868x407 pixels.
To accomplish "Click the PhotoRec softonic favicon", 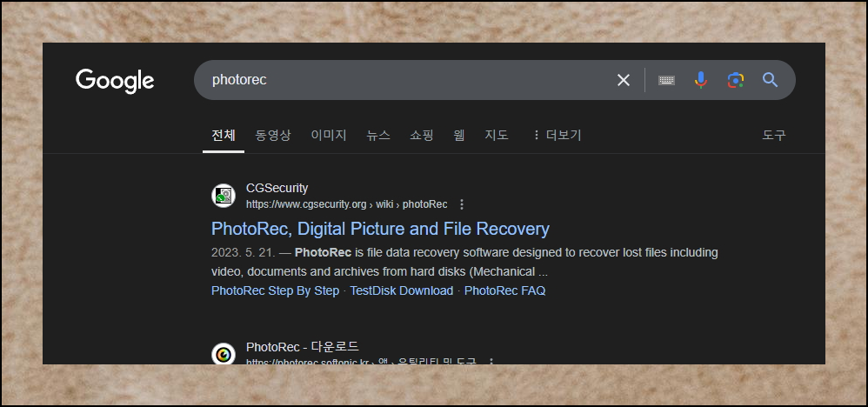I will point(224,353).
